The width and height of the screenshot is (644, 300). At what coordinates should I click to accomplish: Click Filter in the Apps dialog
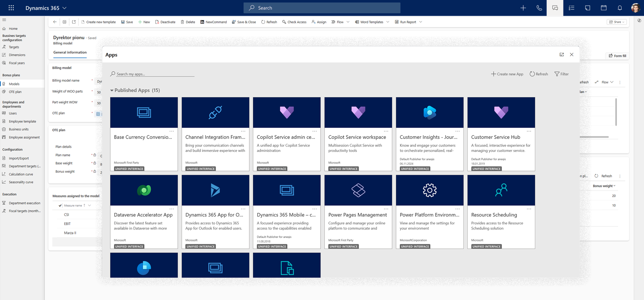561,74
